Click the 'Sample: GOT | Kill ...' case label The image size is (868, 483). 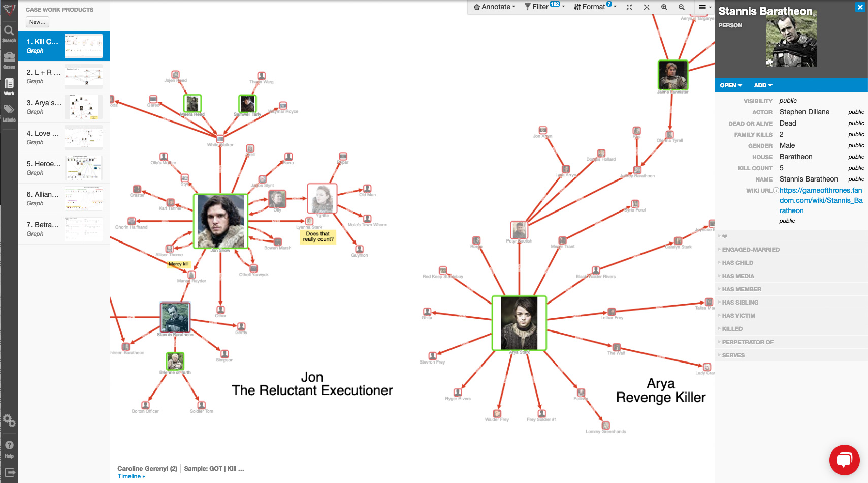(214, 469)
